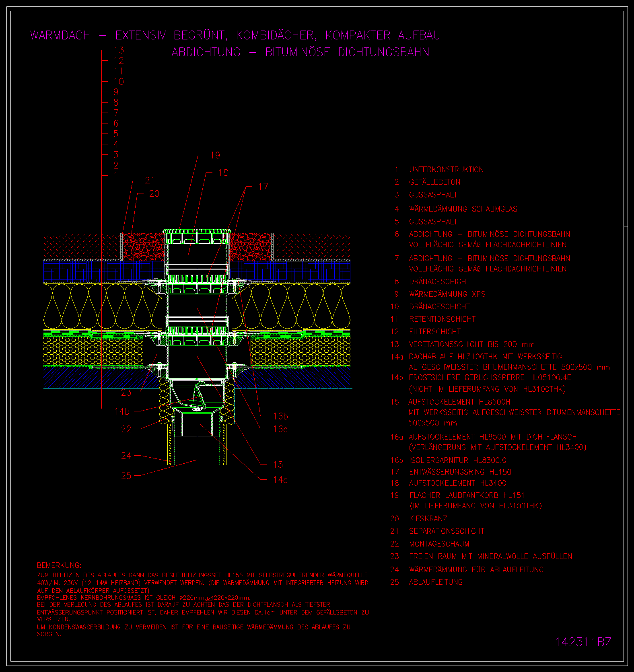634x672 pixels.
Task: Select legend entry 'WÄRMEDÄMMUNG FÜR ABLAUFLEITUNG'
Action: tap(476, 569)
